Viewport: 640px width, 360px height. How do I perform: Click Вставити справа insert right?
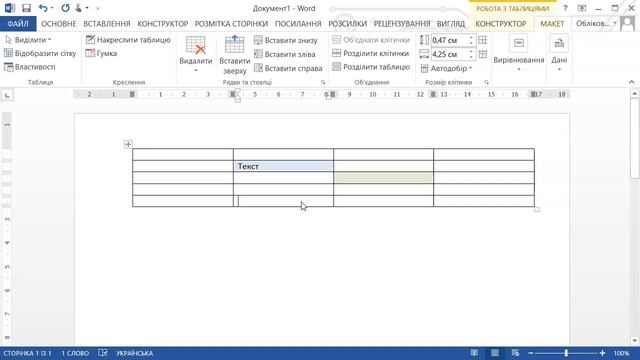click(288, 68)
